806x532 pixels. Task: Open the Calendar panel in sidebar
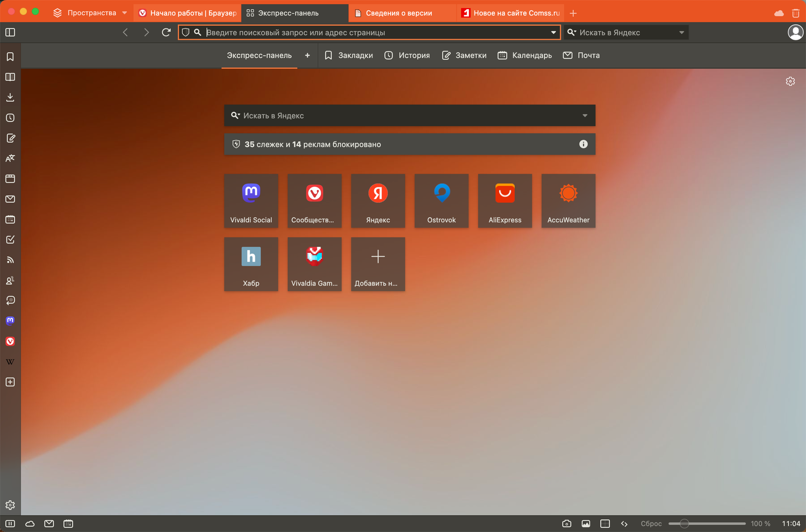pyautogui.click(x=10, y=220)
